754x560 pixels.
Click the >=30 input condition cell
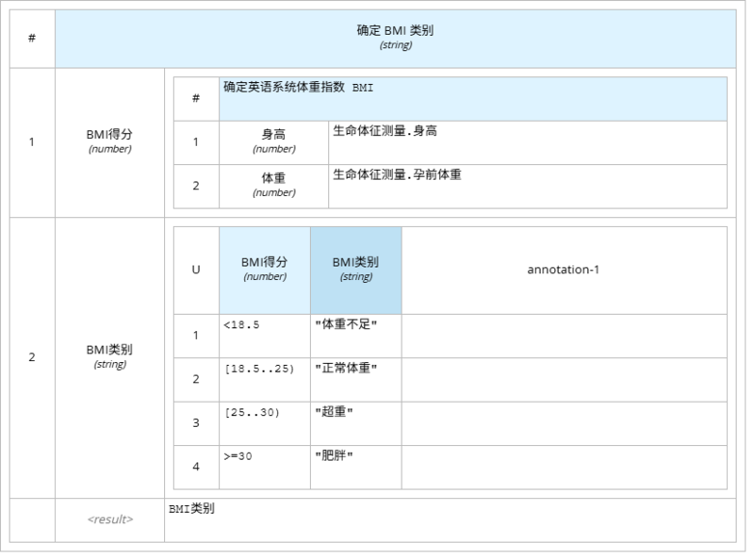tap(264, 466)
